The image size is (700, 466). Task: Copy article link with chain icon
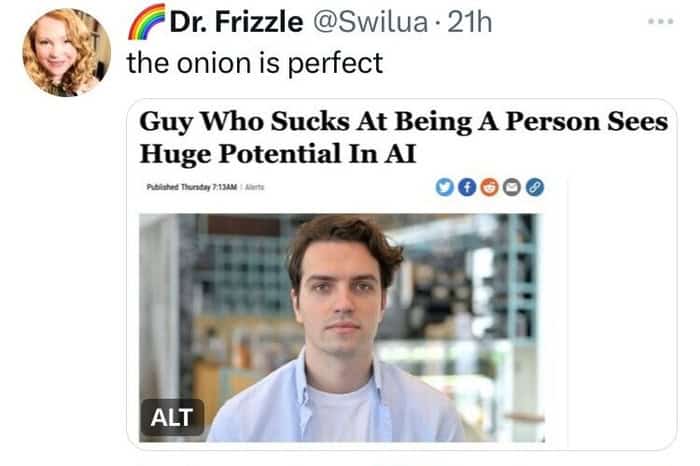tap(535, 187)
